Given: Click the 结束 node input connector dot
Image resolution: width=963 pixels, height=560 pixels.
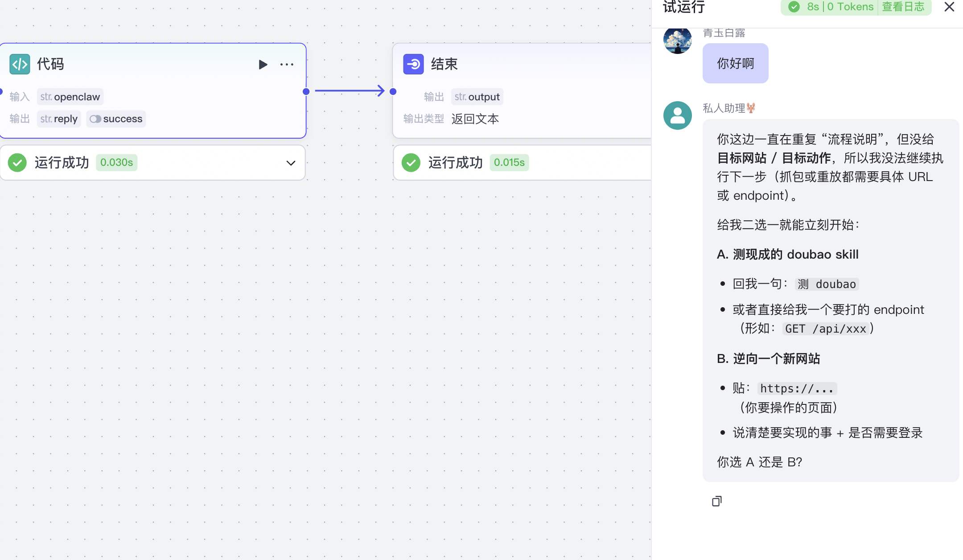Looking at the screenshot, I should 393,91.
